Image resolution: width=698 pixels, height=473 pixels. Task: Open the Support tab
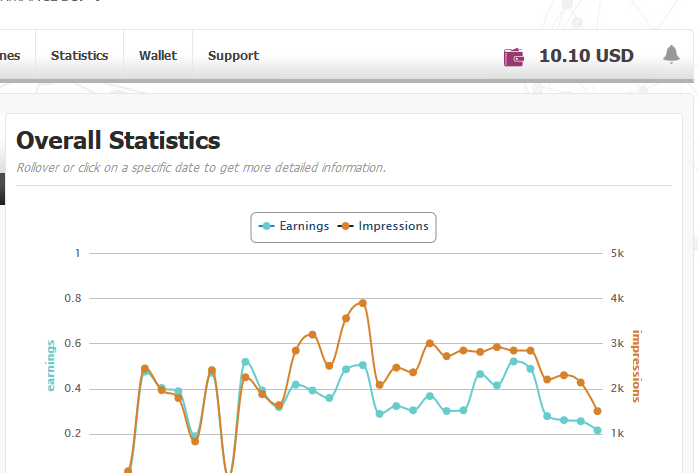pos(233,56)
